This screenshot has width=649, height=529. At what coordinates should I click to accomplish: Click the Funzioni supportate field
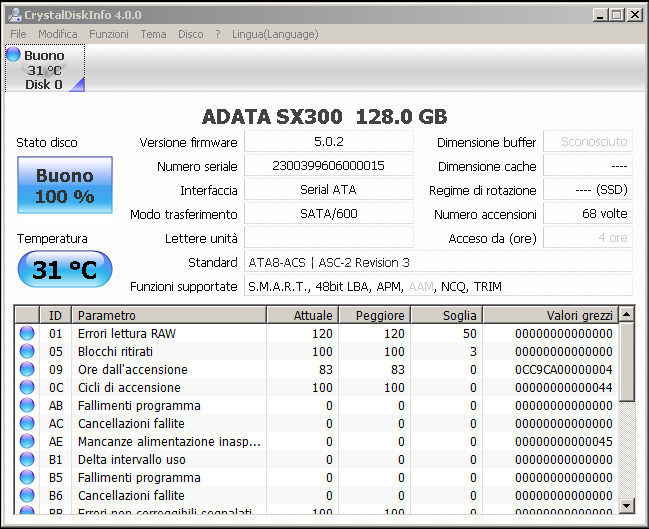(x=438, y=286)
